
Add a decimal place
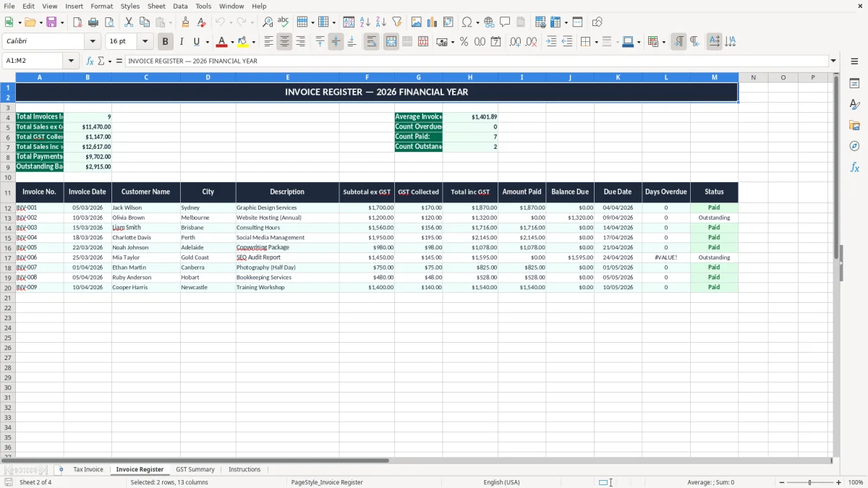pos(515,42)
